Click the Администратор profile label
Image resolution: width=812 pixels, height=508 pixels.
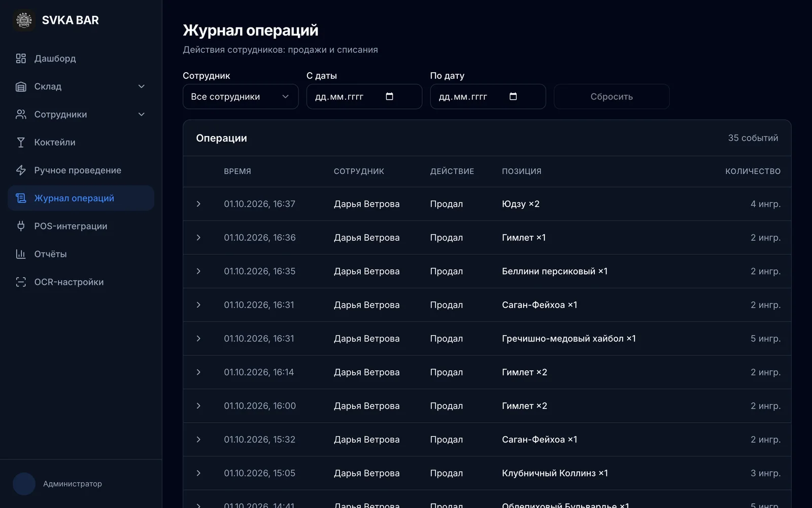pos(73,484)
